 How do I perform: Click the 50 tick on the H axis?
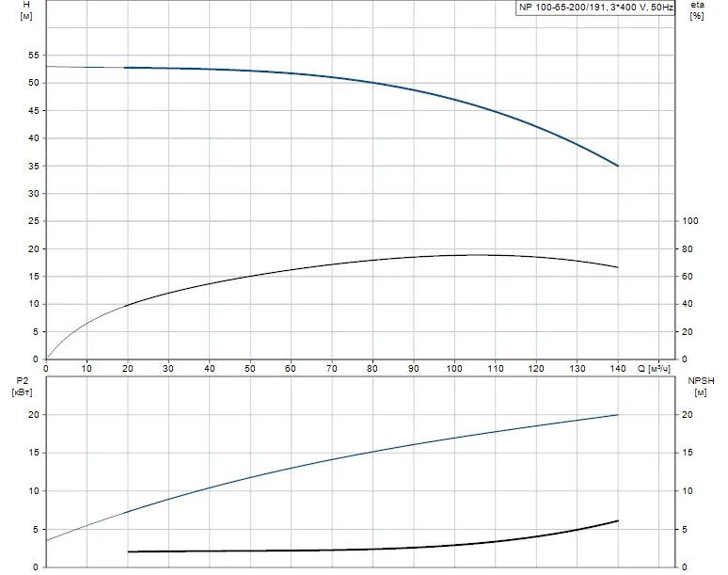(34, 83)
